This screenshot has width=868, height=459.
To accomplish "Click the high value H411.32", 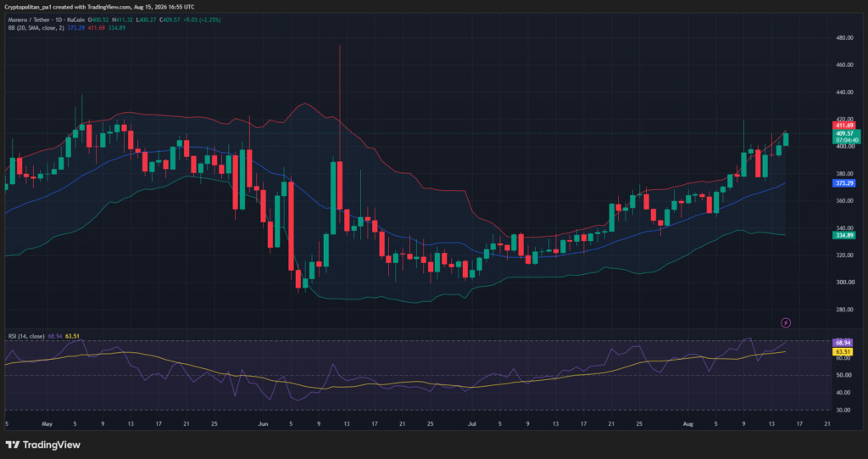I will [x=122, y=20].
